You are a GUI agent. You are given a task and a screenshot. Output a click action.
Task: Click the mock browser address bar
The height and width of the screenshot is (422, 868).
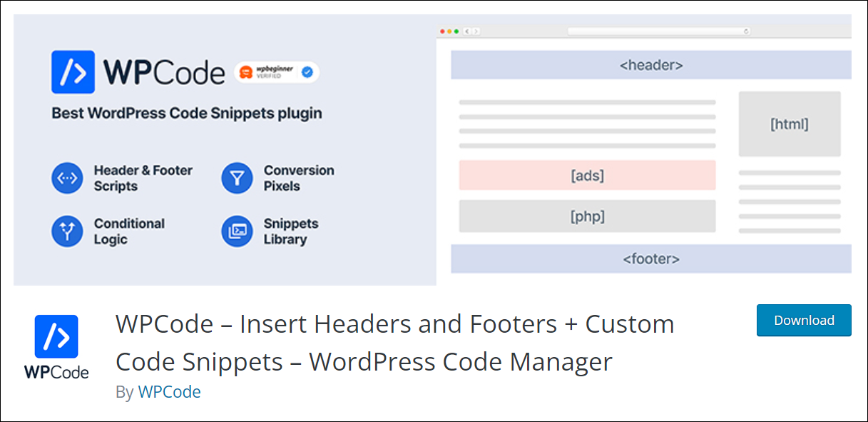click(659, 31)
